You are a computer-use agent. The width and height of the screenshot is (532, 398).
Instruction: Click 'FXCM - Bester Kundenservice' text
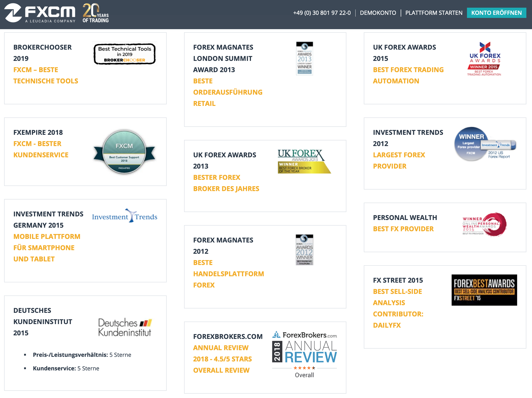[x=41, y=149]
